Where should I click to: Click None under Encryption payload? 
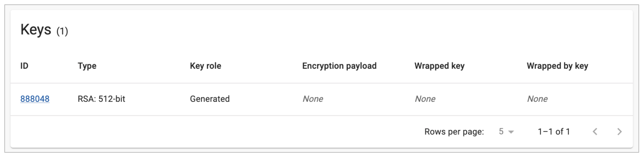[x=313, y=99]
